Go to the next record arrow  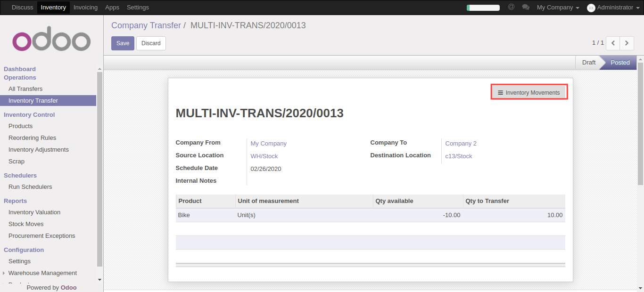[627, 43]
